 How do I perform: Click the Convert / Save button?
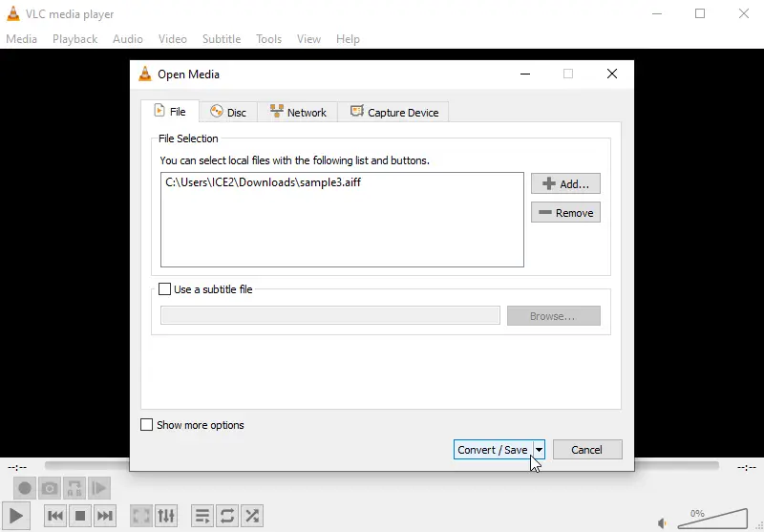click(493, 450)
